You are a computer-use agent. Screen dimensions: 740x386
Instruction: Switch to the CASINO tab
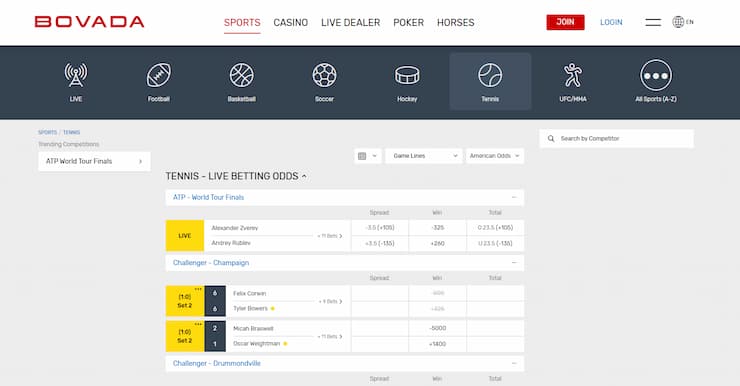click(x=291, y=23)
